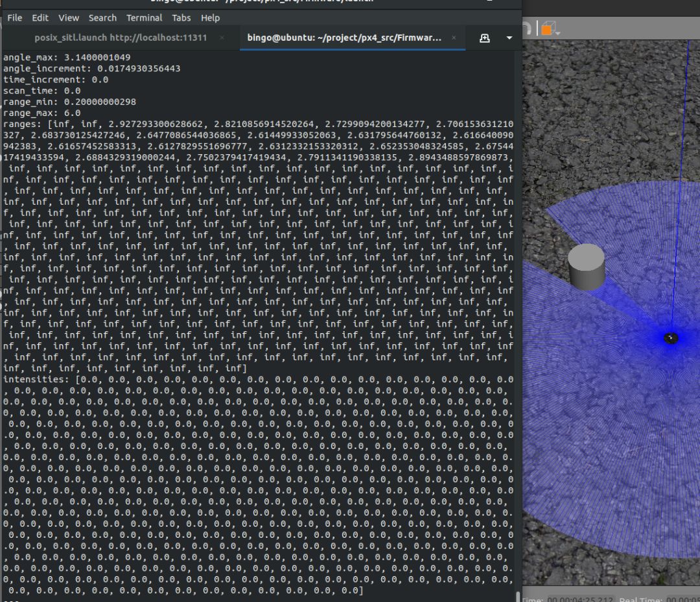Screen dimensions: 700x602
Task: Select the gray cylinder in Gazebo scene
Action: (587, 266)
